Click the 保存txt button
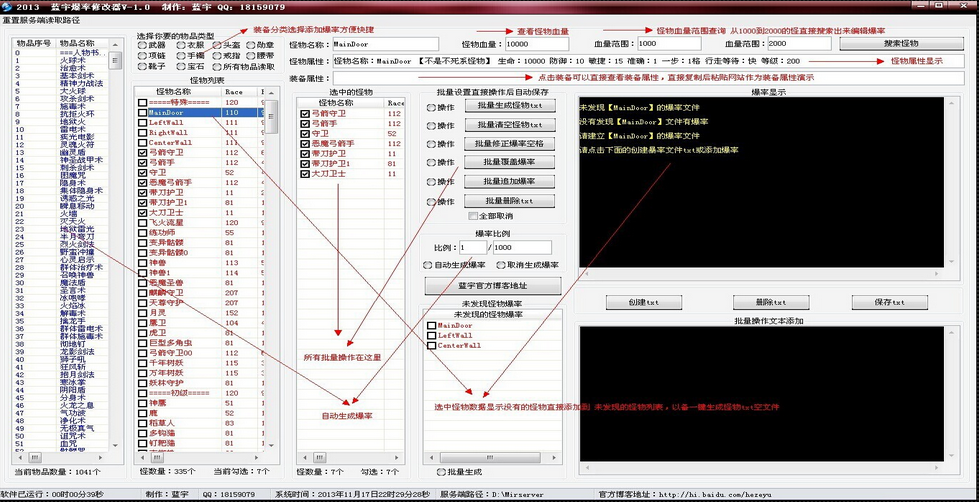Viewport: 979px width, 502px height. pos(890,302)
